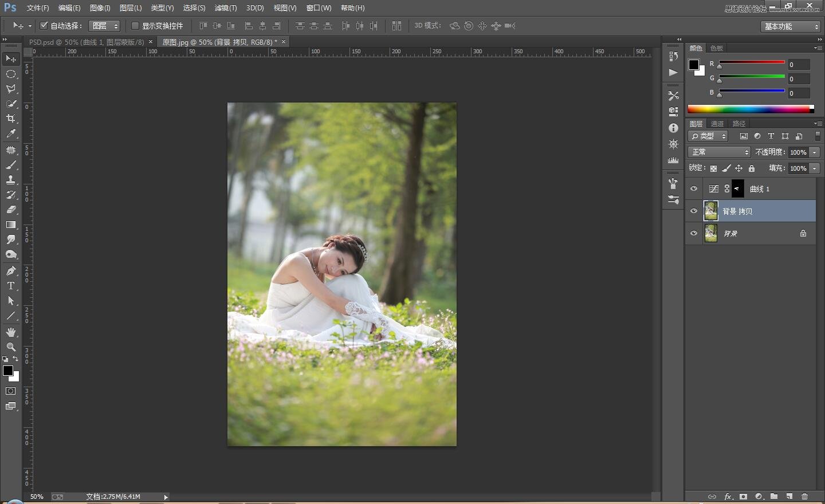Select the Zoom tool in toolbar
This screenshot has height=504, width=825.
pos(11,347)
